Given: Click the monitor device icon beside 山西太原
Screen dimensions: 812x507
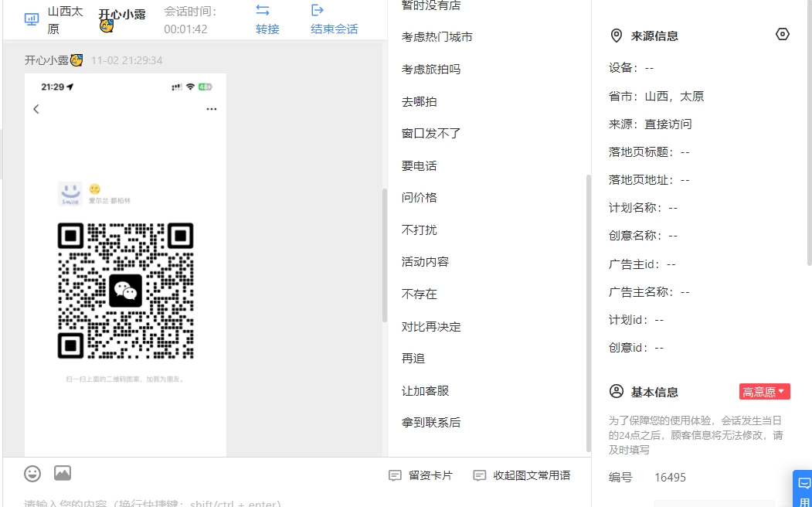Looking at the screenshot, I should [32, 19].
